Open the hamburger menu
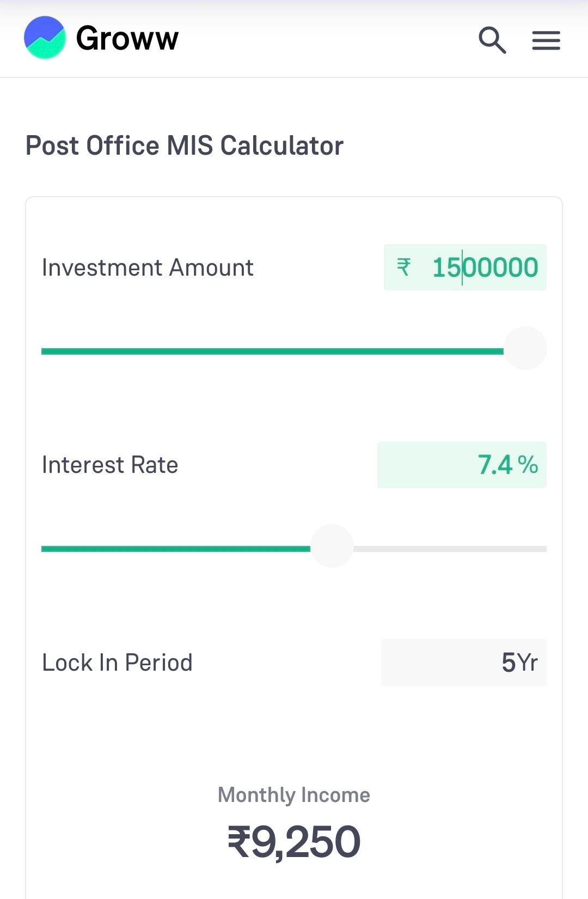588x899 pixels. click(x=546, y=40)
